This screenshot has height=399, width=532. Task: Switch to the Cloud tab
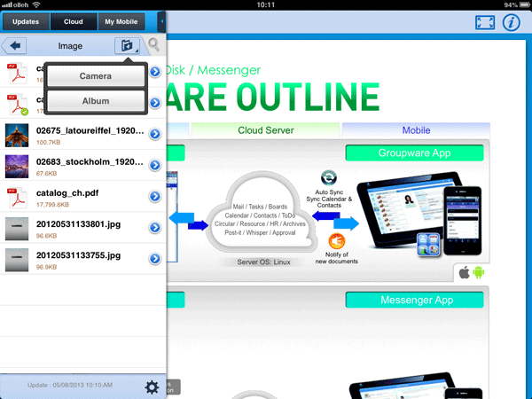coord(73,20)
